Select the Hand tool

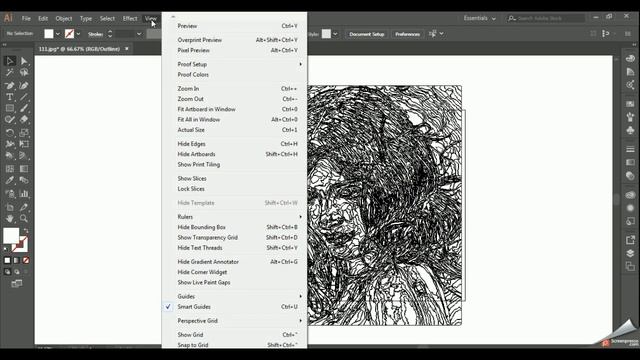tap(10, 218)
